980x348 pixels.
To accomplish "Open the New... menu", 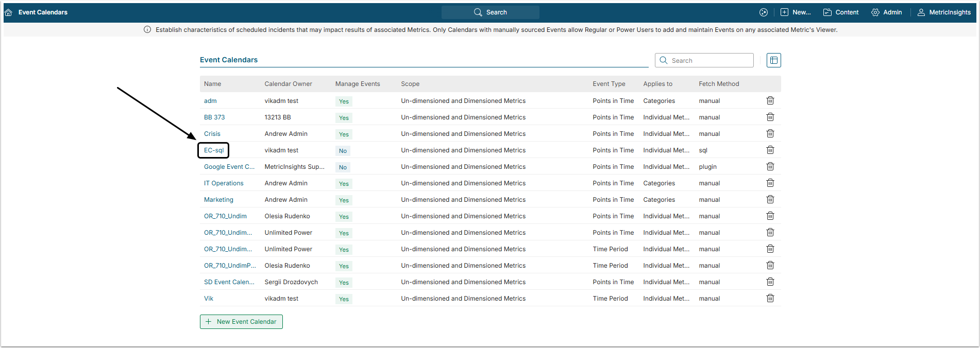I will click(x=796, y=12).
